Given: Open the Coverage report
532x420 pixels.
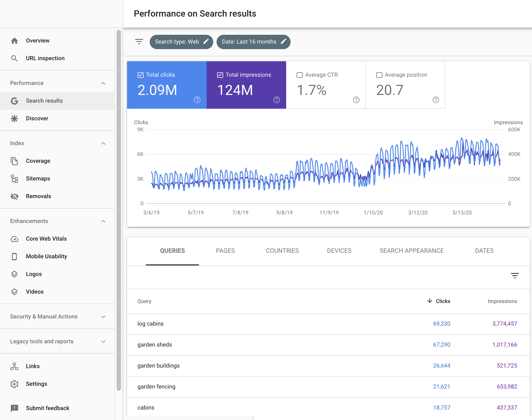Looking at the screenshot, I should pyautogui.click(x=38, y=161).
